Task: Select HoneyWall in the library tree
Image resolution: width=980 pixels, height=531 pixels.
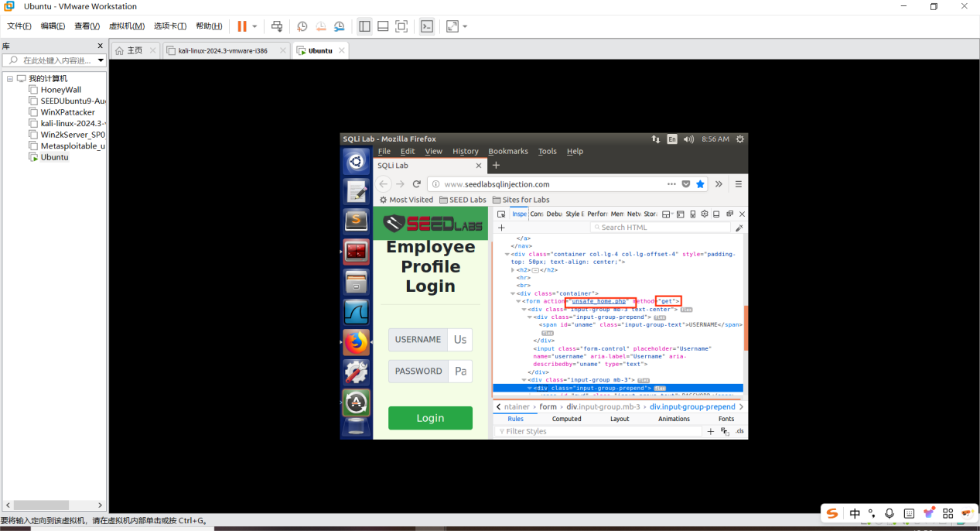Action: pyautogui.click(x=60, y=90)
